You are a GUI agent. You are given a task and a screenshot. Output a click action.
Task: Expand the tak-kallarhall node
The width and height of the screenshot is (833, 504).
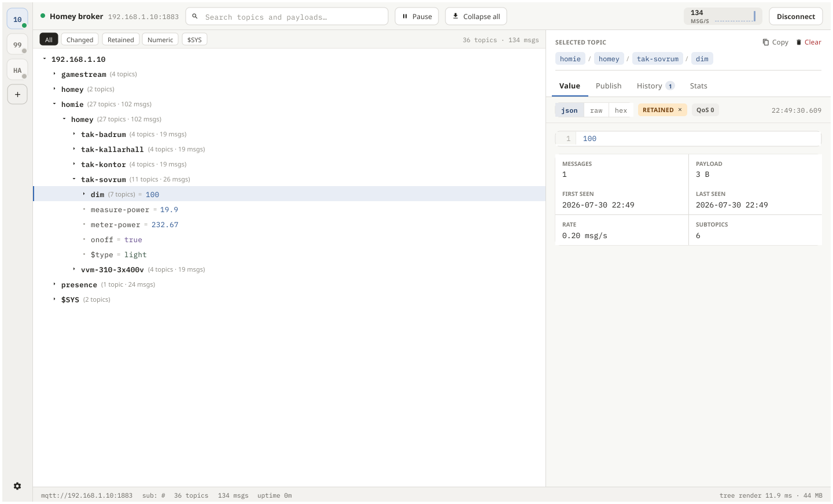(x=74, y=149)
